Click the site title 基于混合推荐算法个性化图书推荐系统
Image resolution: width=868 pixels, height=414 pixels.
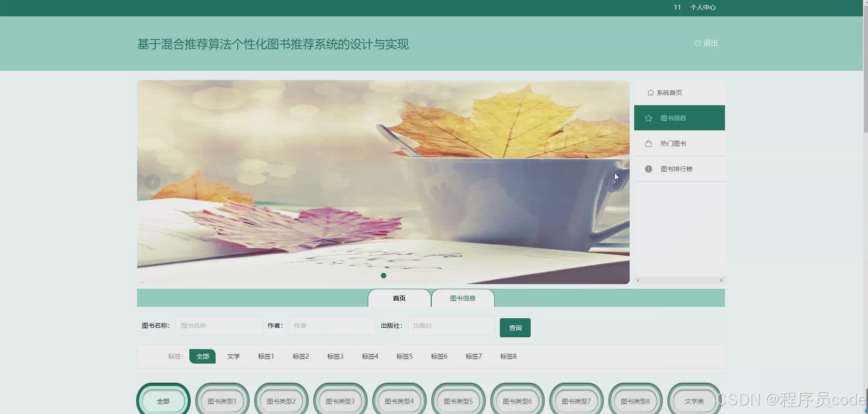tap(273, 44)
